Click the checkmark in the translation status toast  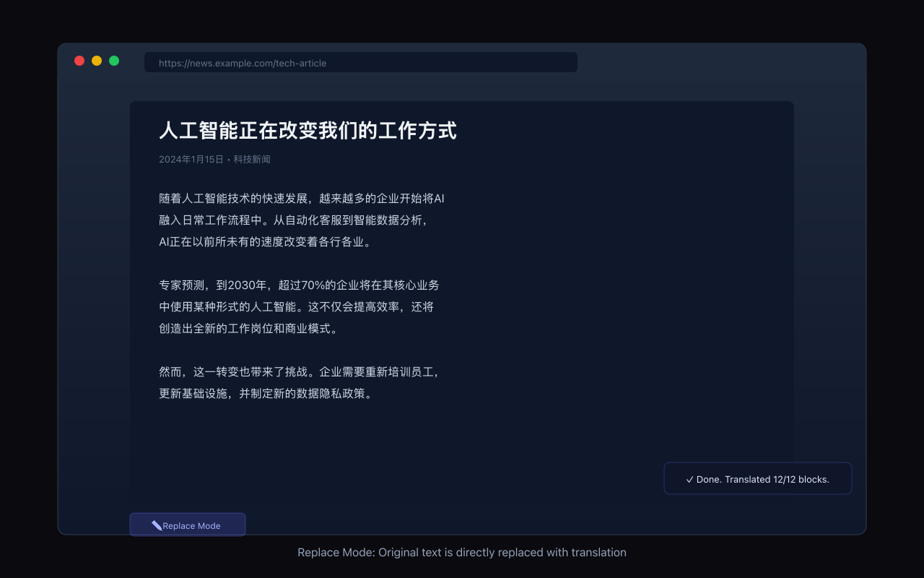coord(690,478)
